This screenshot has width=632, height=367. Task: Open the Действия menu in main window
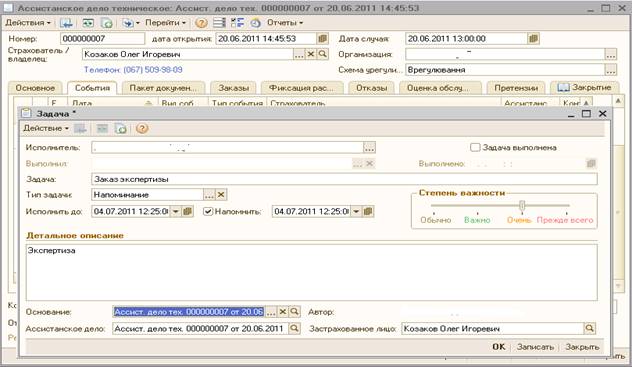coord(28,23)
